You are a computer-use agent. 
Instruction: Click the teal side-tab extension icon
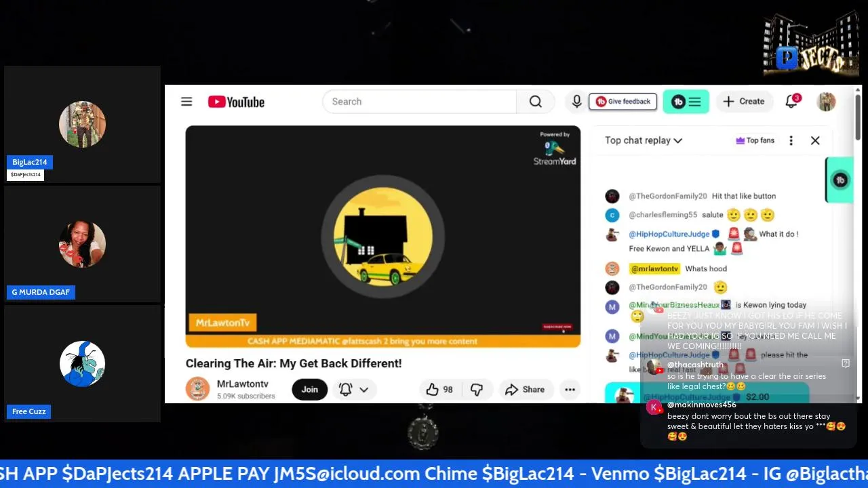click(x=840, y=180)
